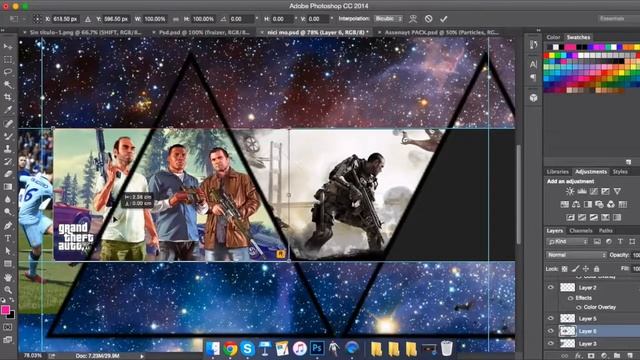Hide Layer 2 with its eye icon
This screenshot has width=640, height=360.
point(551,287)
